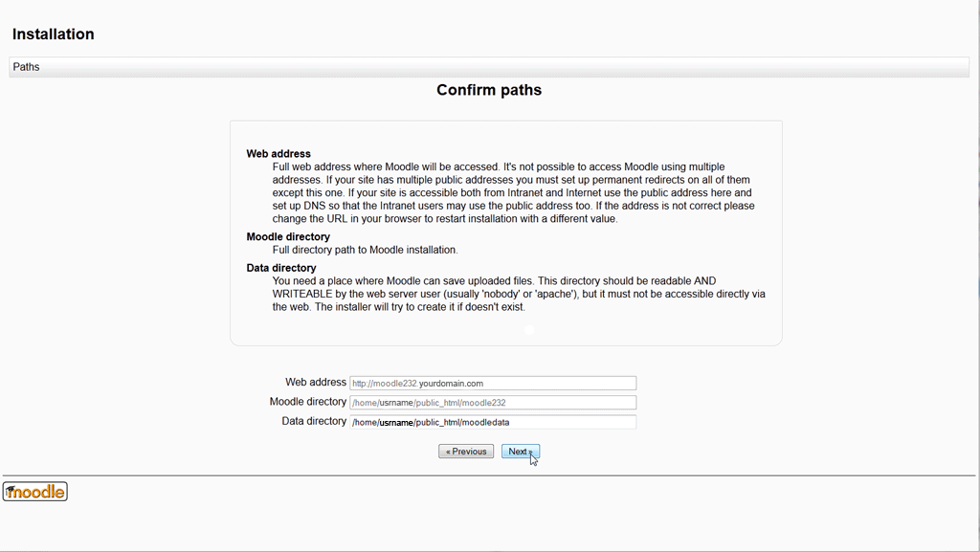Go back with the Previous button
This screenshot has height=552, width=980.
point(466,452)
